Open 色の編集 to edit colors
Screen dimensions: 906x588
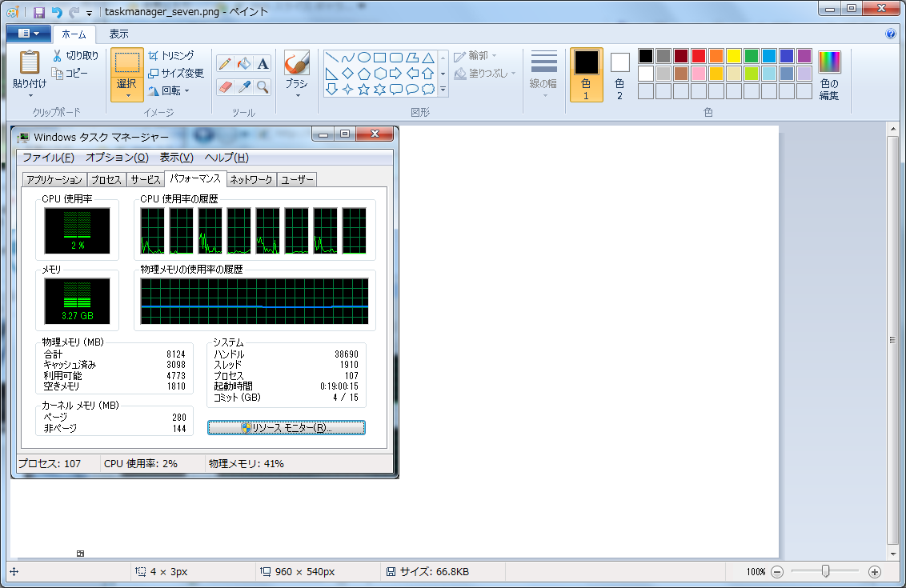point(829,75)
